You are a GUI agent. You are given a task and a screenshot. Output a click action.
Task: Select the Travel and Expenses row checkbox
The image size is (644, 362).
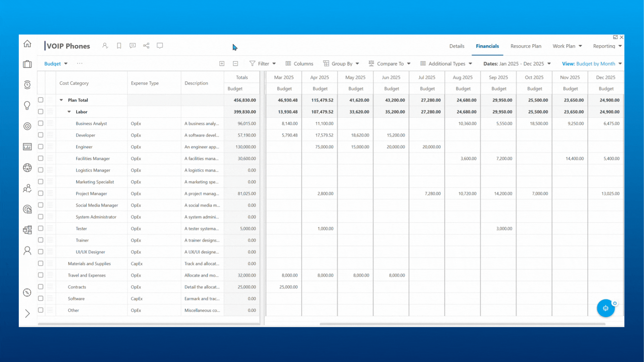(41, 275)
